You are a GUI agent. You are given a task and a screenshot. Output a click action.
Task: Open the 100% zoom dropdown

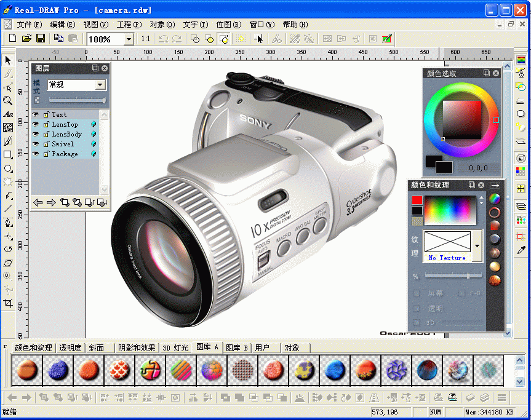pyautogui.click(x=129, y=39)
